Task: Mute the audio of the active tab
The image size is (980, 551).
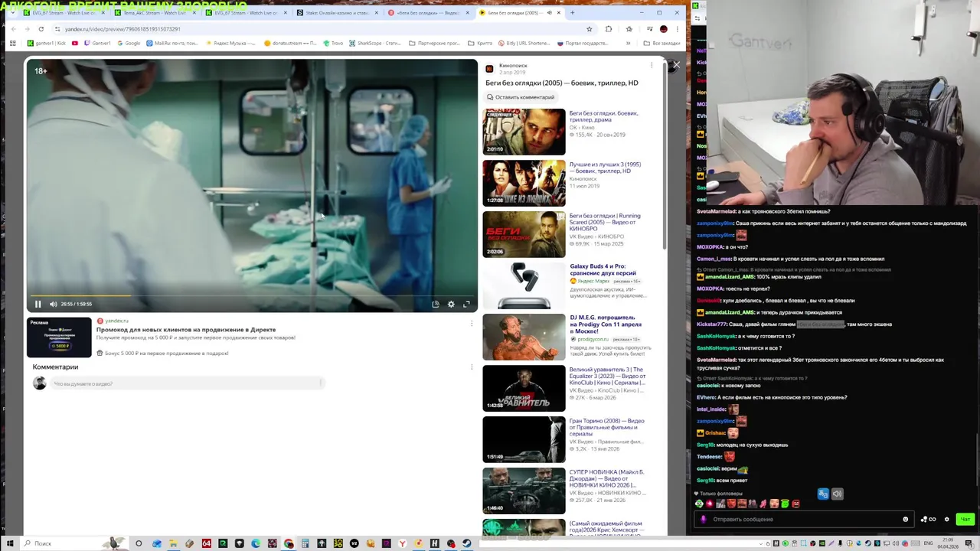Action: tap(550, 13)
